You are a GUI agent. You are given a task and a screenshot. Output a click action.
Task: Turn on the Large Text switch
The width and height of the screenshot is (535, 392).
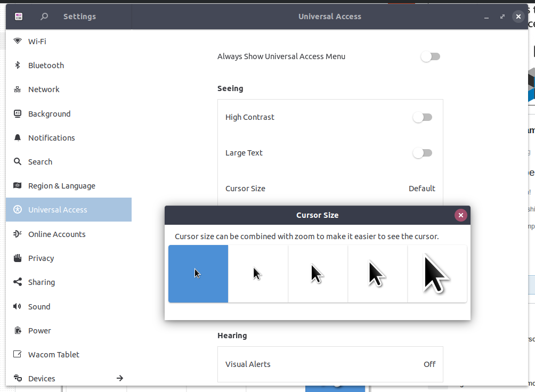pos(422,153)
